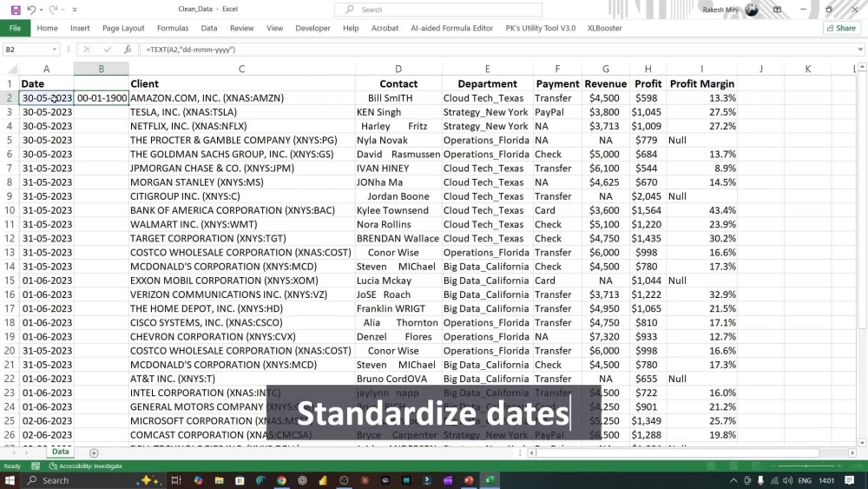Viewport: 868px width, 489px height.
Task: Open the Ribbon Display Options icon
Action: click(x=777, y=10)
